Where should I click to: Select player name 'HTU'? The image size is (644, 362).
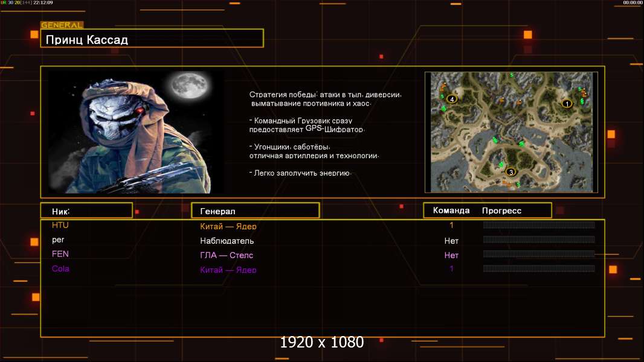pos(60,225)
